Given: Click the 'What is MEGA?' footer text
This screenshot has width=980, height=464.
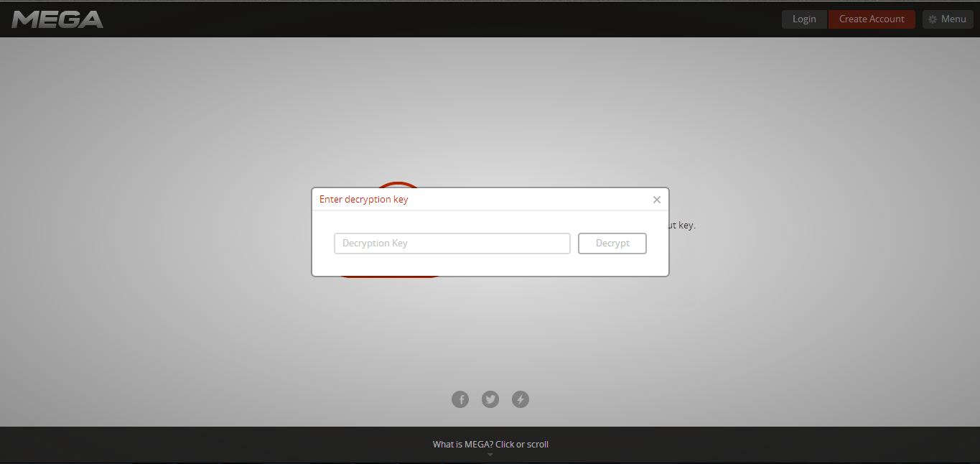Looking at the screenshot, I should [x=490, y=444].
